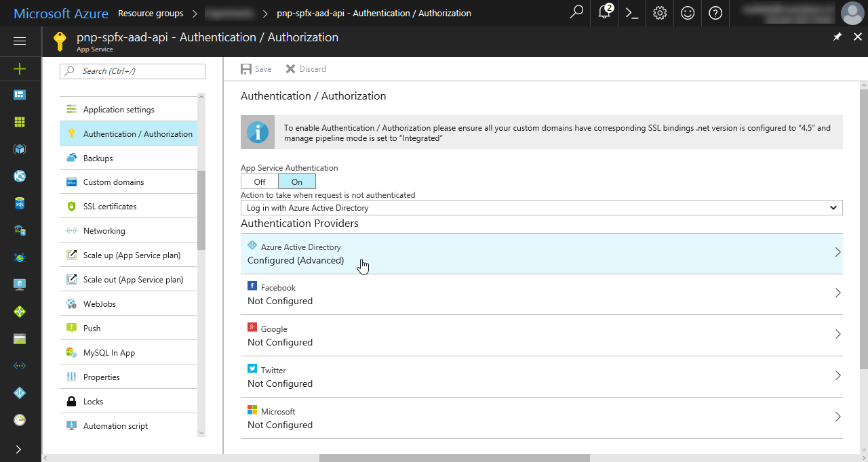The width and height of the screenshot is (868, 462).
Task: Click the bottom horizontal scrollbar thumb
Action: click(454, 458)
